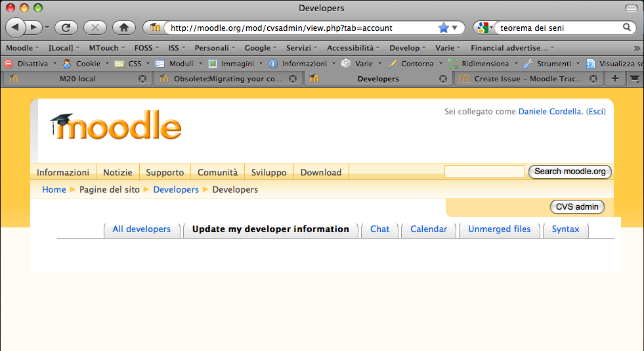
Task: Open Daniele Cordella profile link
Action: pos(549,111)
